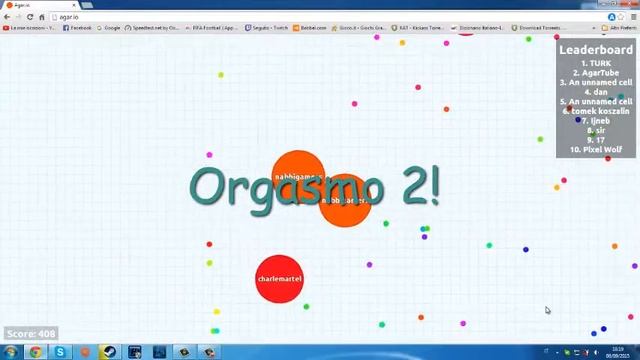Open the Dizionario Italiano bookmark
The image size is (640, 360).
[x=477, y=28]
